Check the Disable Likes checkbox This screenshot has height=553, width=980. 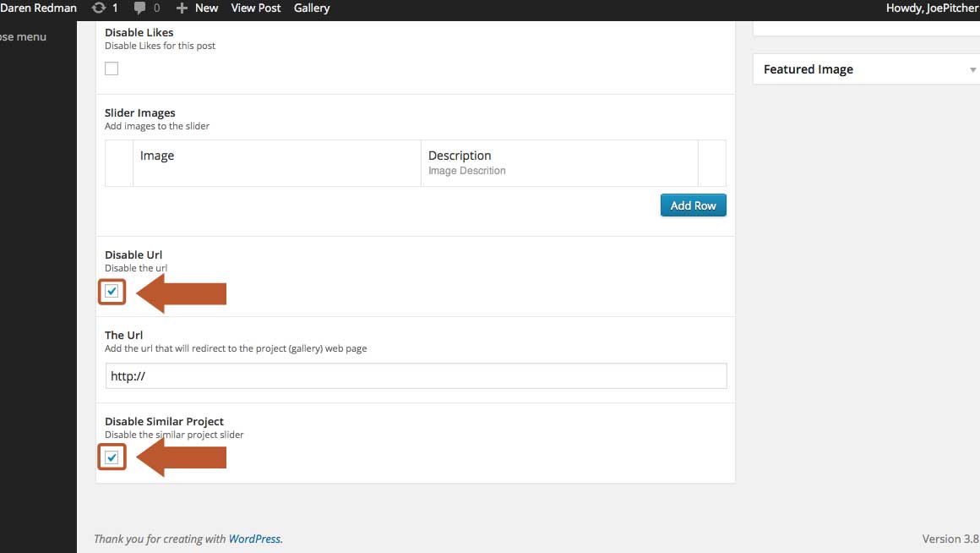tap(112, 68)
